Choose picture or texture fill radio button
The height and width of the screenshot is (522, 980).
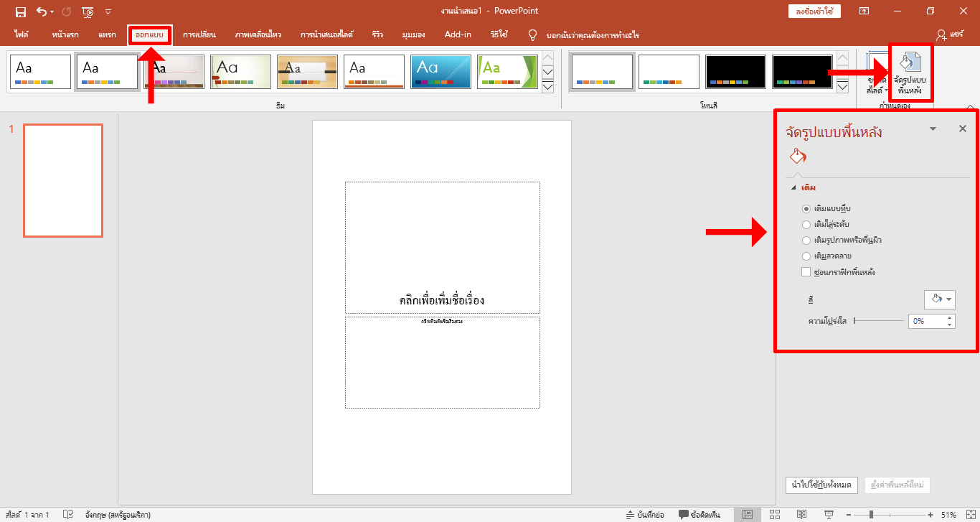(806, 240)
